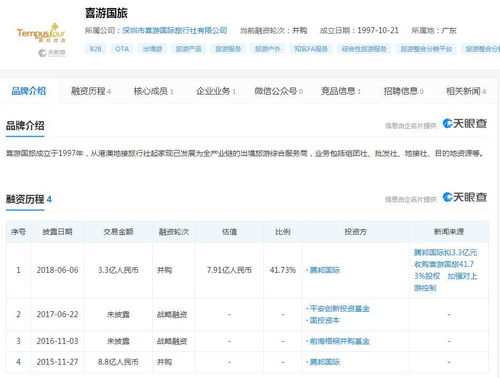Switch to the 企业业务 tab
Viewport: 500px width, 378px height.
click(x=216, y=91)
